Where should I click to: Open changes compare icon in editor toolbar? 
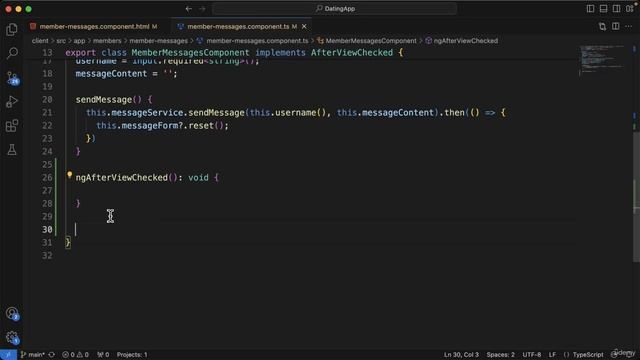[x=602, y=27]
